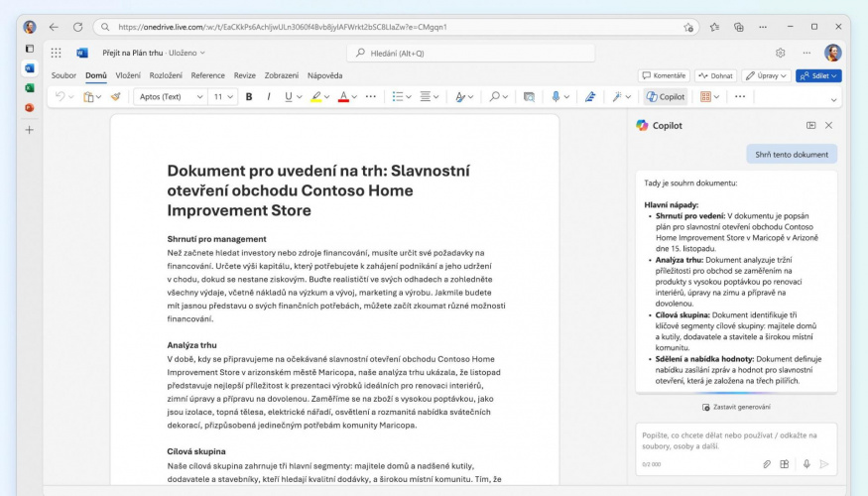The width and height of the screenshot is (868, 496).
Task: Click the document title Přejít na Plán trhu
Action: pyautogui.click(x=132, y=53)
